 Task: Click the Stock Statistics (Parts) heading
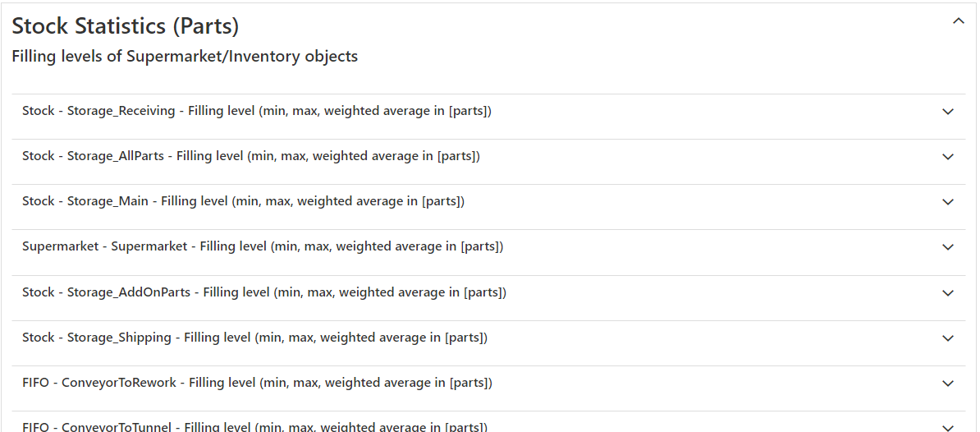click(126, 26)
